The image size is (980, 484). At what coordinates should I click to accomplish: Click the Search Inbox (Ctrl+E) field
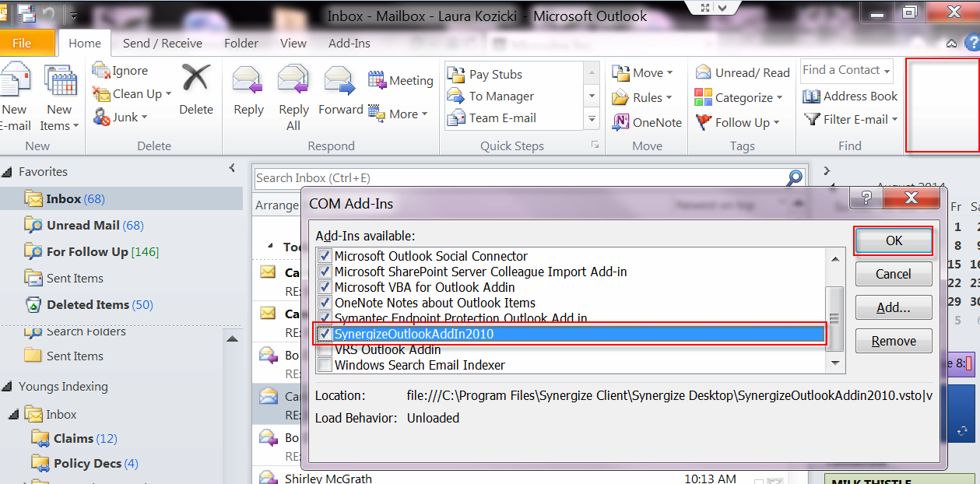click(520, 178)
